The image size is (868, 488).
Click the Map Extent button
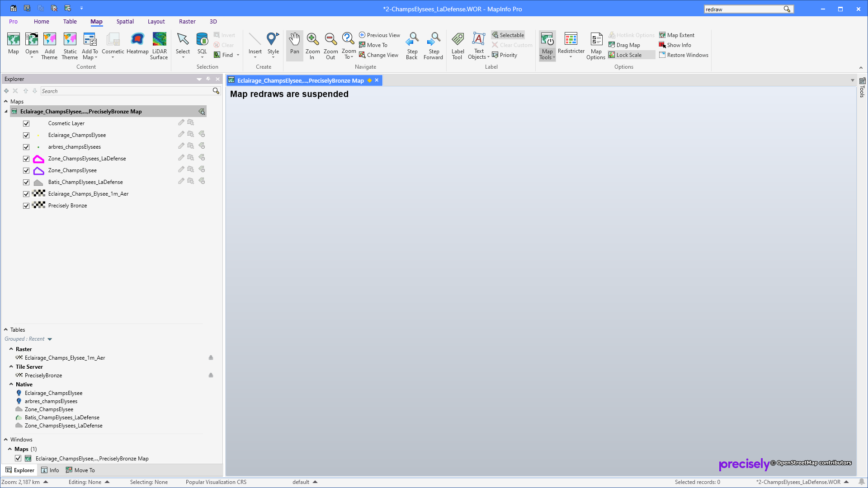pyautogui.click(x=677, y=35)
